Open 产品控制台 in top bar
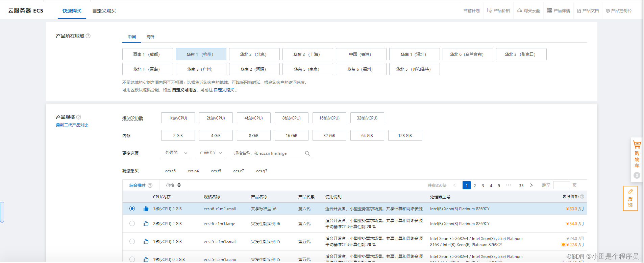Image resolution: width=644 pixels, height=263 pixels. point(619,10)
